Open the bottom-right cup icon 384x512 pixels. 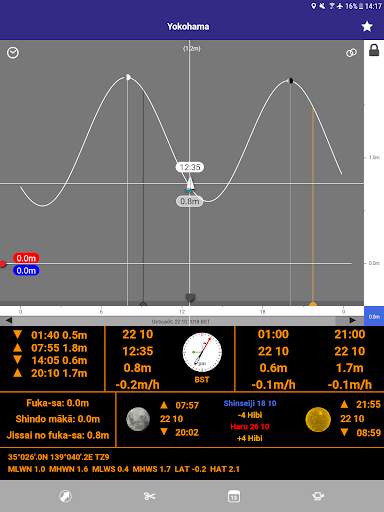[318, 496]
